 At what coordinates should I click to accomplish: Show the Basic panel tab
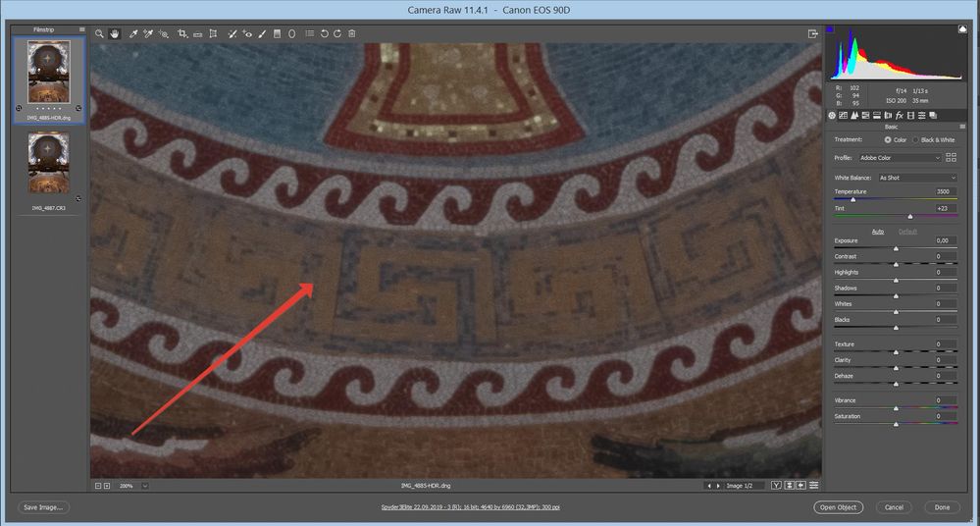coord(832,116)
